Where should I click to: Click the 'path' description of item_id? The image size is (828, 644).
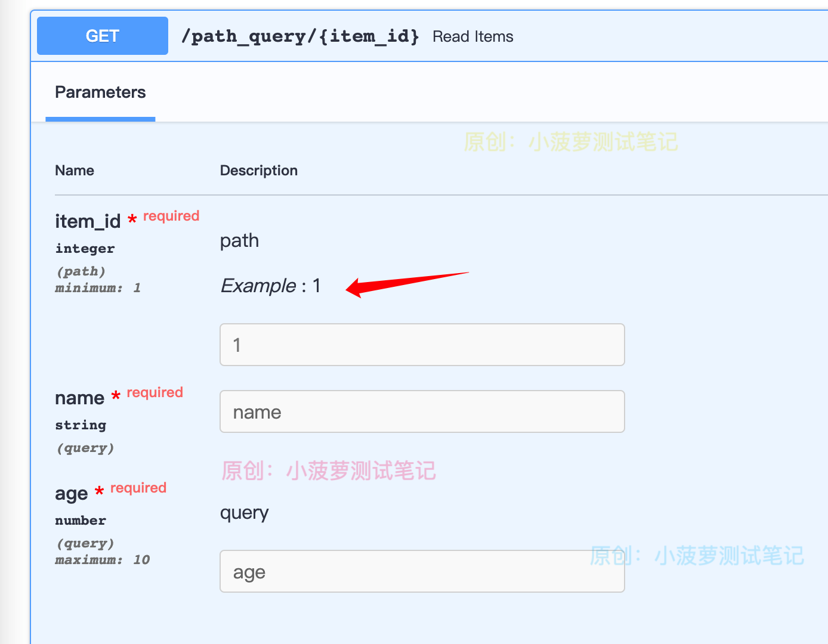click(x=239, y=241)
